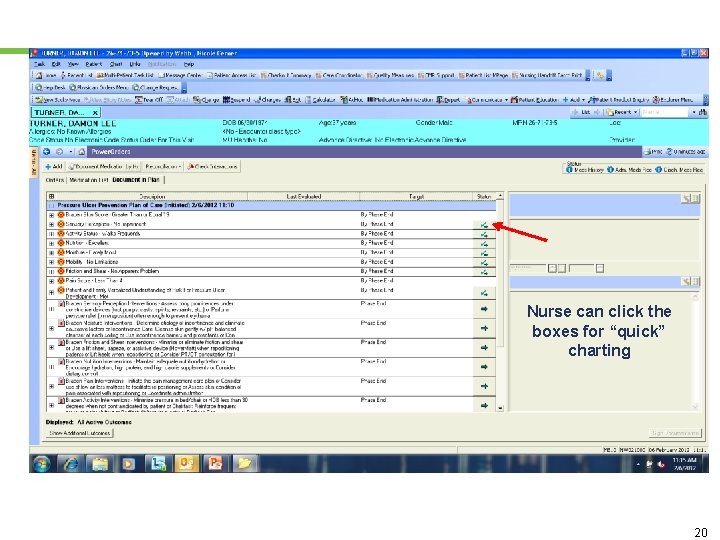The height and width of the screenshot is (540, 720).
Task: Click the status icon for Patient and Family Understanding
Action: click(484, 293)
